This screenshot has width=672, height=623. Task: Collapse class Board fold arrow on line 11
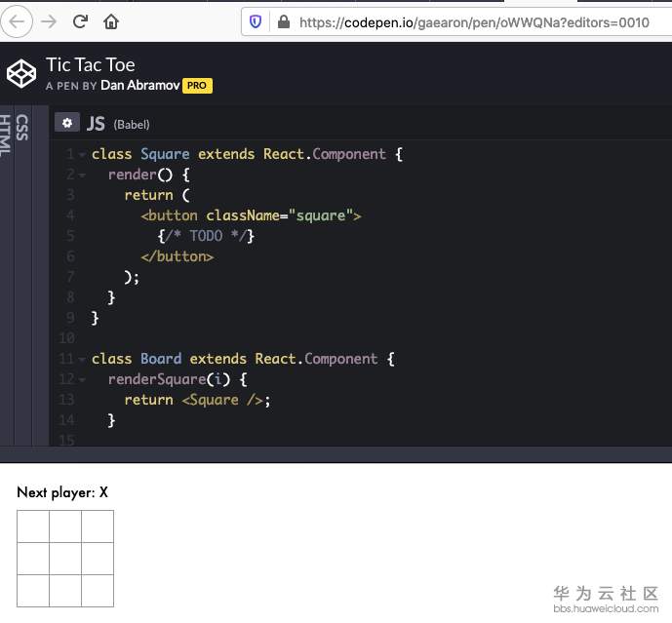coord(82,360)
